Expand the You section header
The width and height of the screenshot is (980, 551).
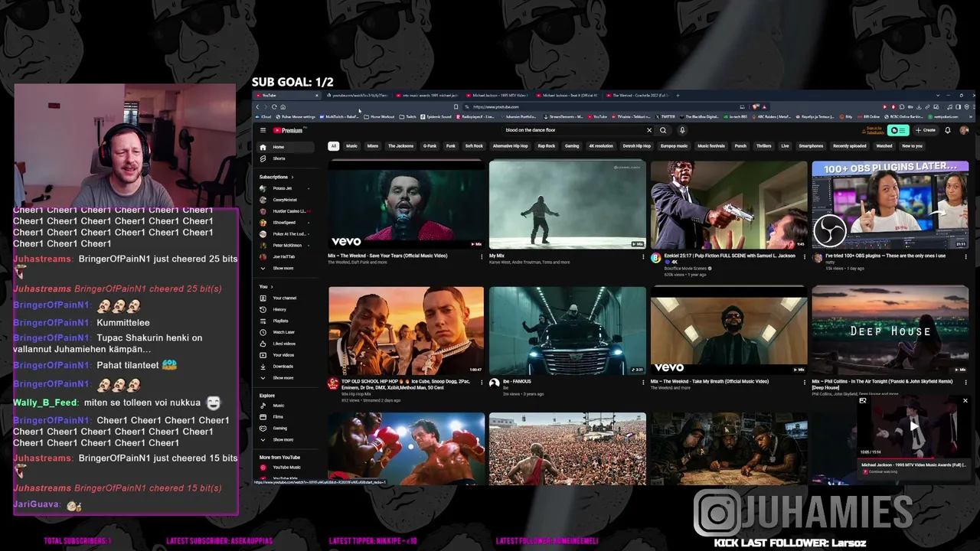(265, 287)
